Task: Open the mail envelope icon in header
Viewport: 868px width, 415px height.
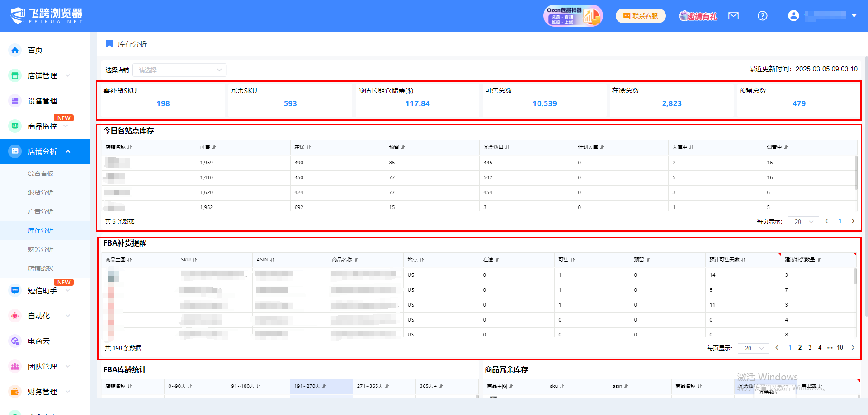Action: 733,16
